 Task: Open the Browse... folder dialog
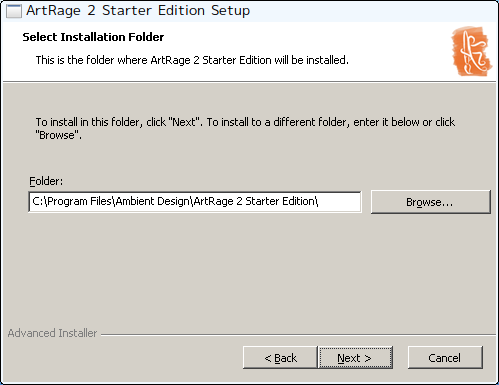pos(430,202)
